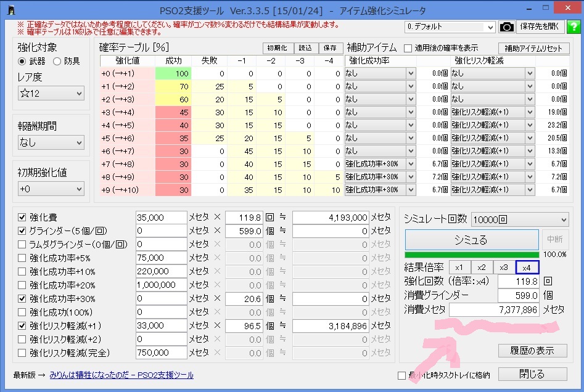The height and width of the screenshot is (392, 584).
Task: Click 強化費 total 4,193,000 field
Action: 331,218
